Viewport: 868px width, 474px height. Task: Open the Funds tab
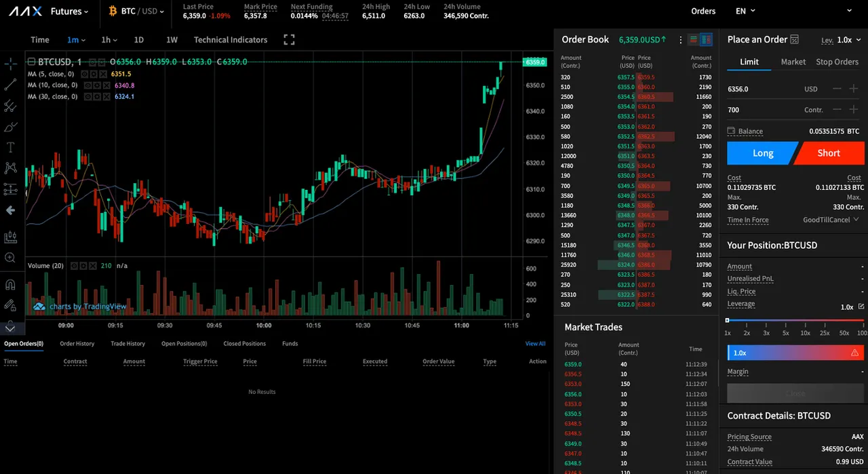click(x=290, y=344)
